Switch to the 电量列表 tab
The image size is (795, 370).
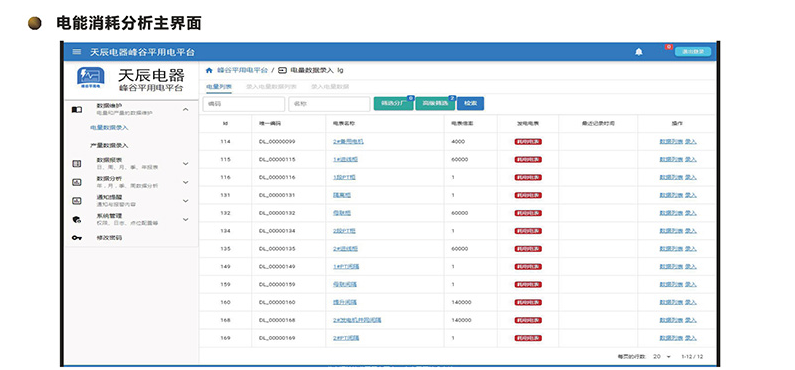[219, 87]
